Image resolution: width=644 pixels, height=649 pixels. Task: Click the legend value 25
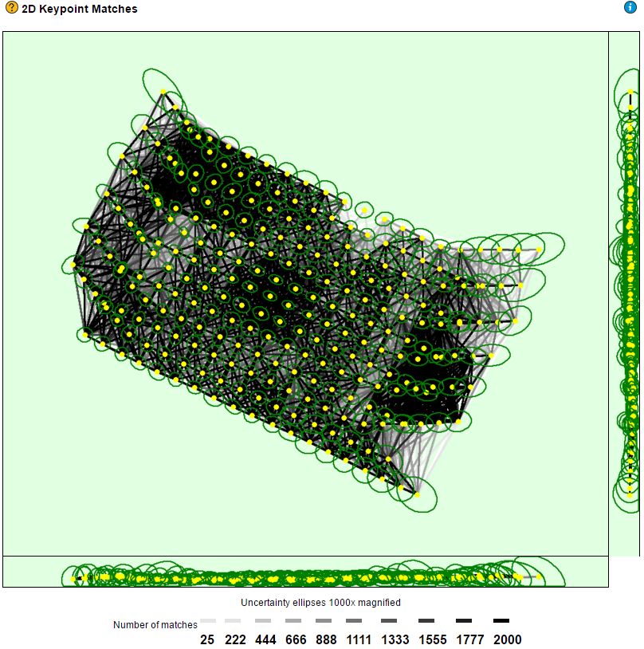(x=207, y=639)
